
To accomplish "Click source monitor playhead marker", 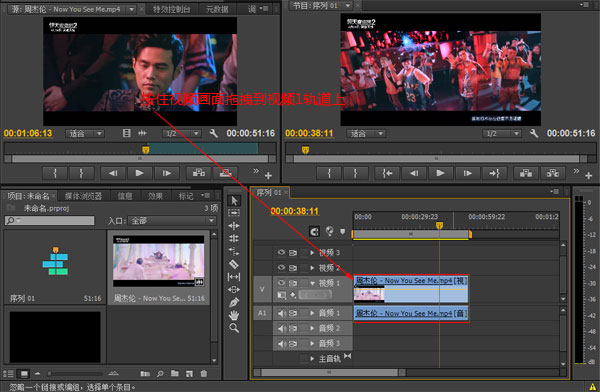I will (x=145, y=149).
